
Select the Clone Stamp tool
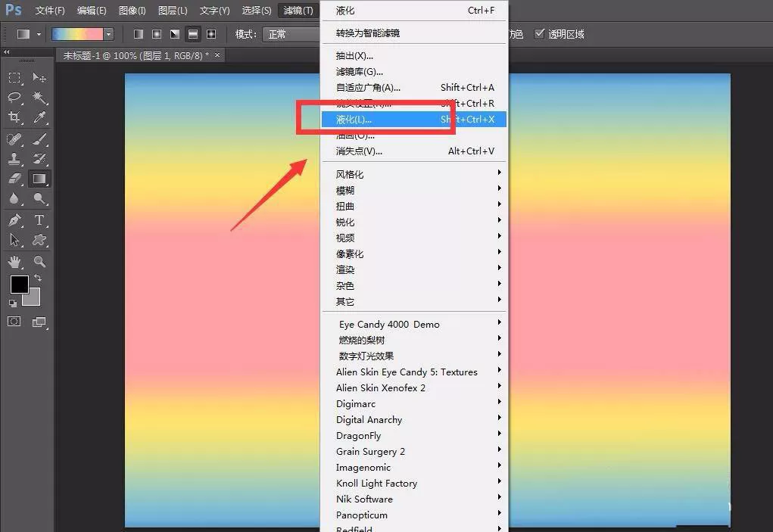coord(15,159)
